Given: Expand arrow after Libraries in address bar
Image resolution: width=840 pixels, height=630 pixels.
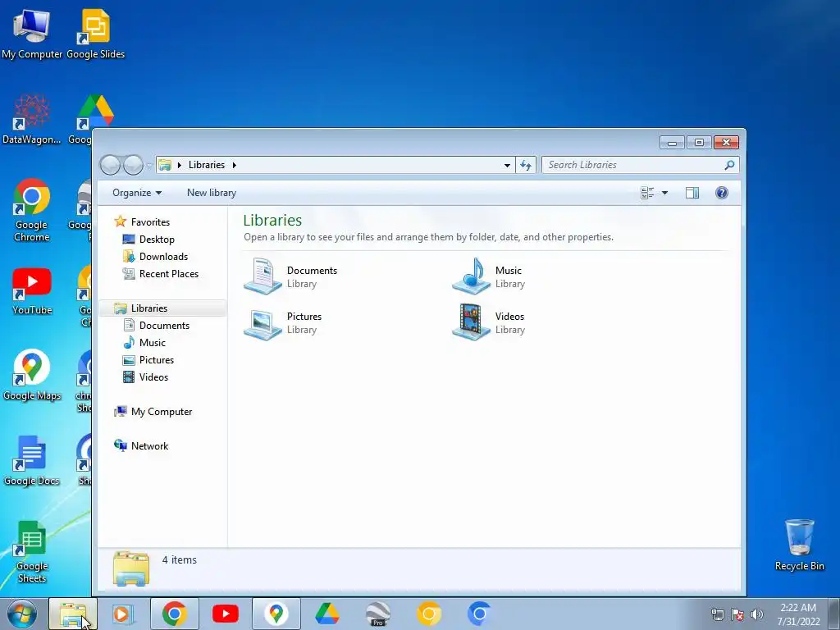Looking at the screenshot, I should click(234, 165).
